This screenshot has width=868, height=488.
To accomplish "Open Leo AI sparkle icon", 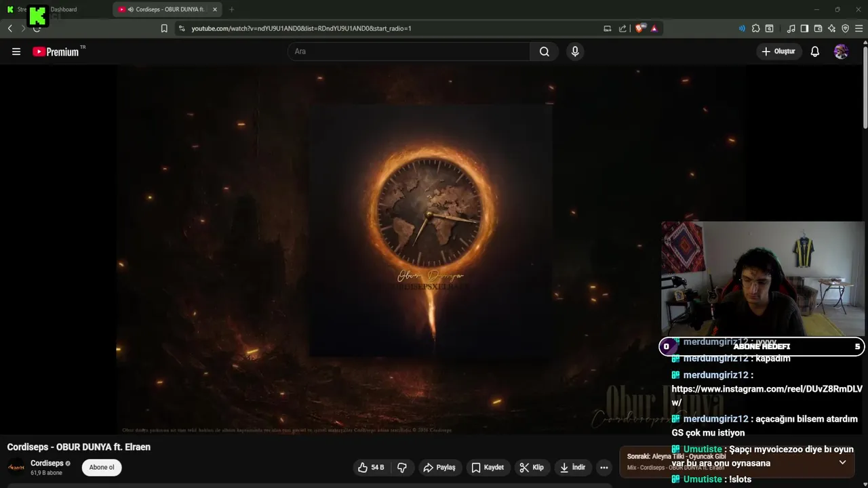I will (831, 28).
